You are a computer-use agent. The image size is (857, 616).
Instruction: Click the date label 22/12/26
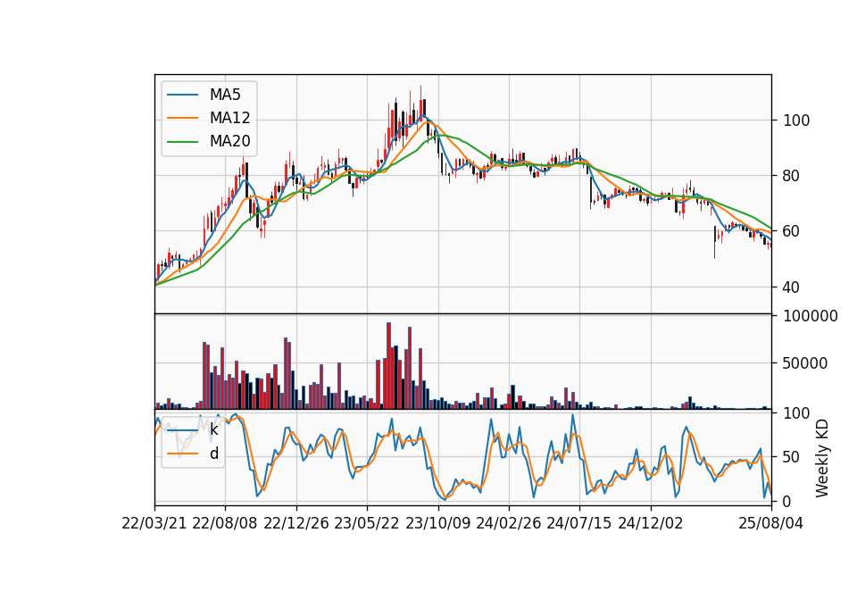(296, 524)
